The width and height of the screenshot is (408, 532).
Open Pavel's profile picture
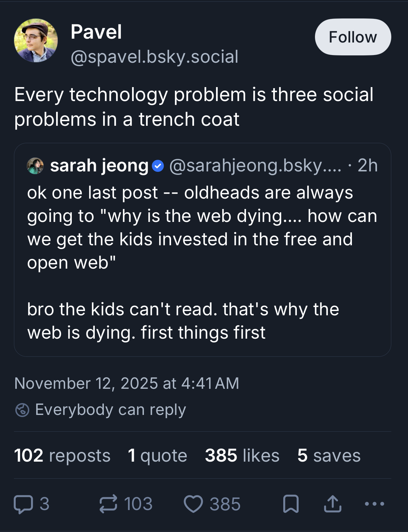tap(36, 40)
